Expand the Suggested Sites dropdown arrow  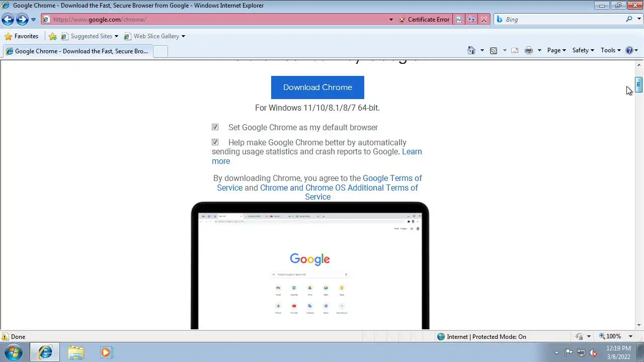tap(116, 36)
